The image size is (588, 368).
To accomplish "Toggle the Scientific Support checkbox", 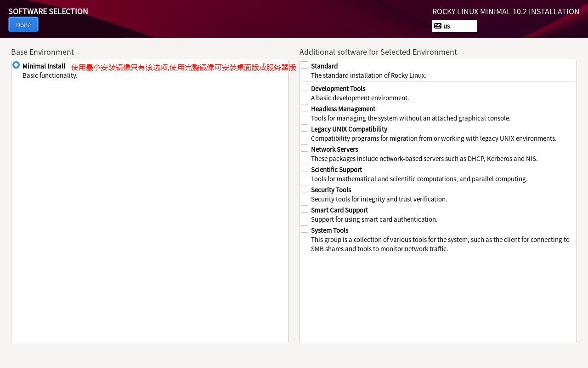I will (305, 168).
